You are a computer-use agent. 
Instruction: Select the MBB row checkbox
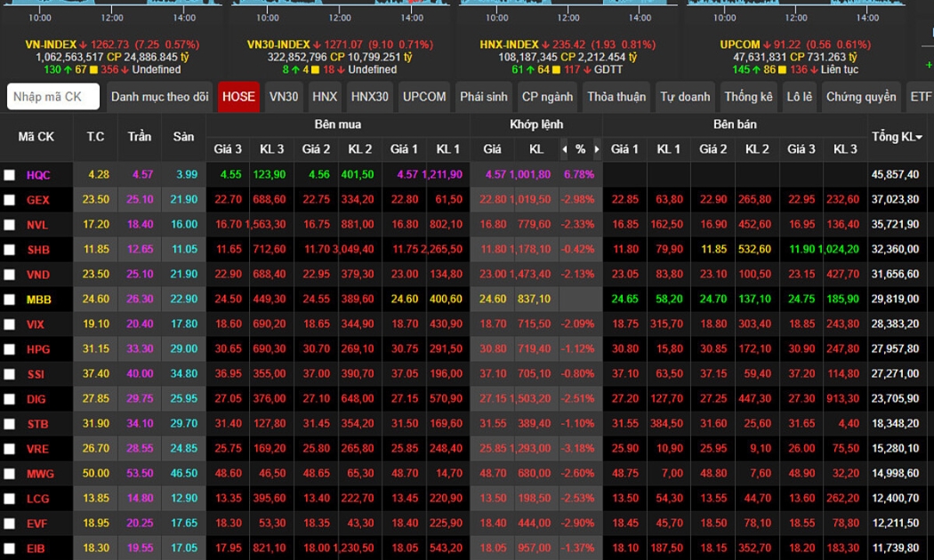pyautogui.click(x=10, y=300)
